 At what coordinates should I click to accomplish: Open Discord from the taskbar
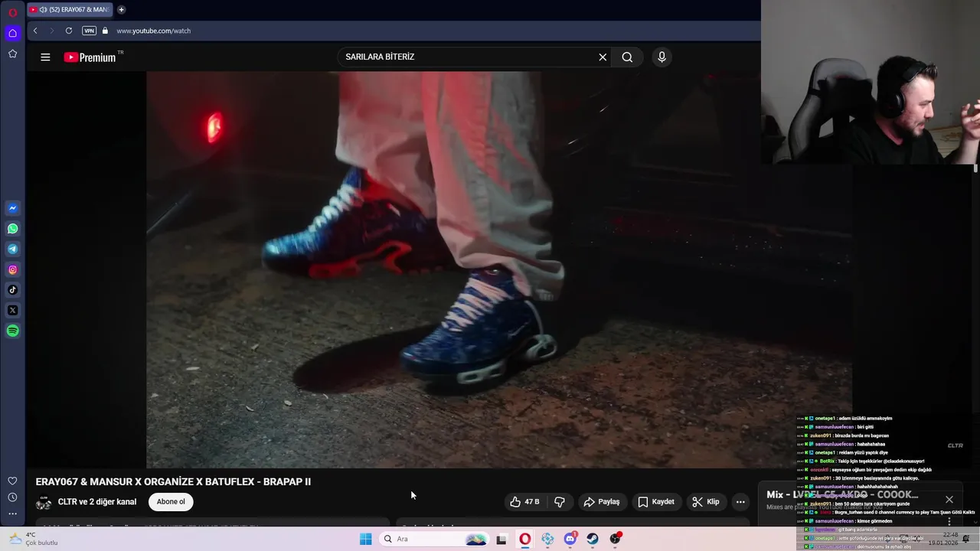[x=570, y=539]
